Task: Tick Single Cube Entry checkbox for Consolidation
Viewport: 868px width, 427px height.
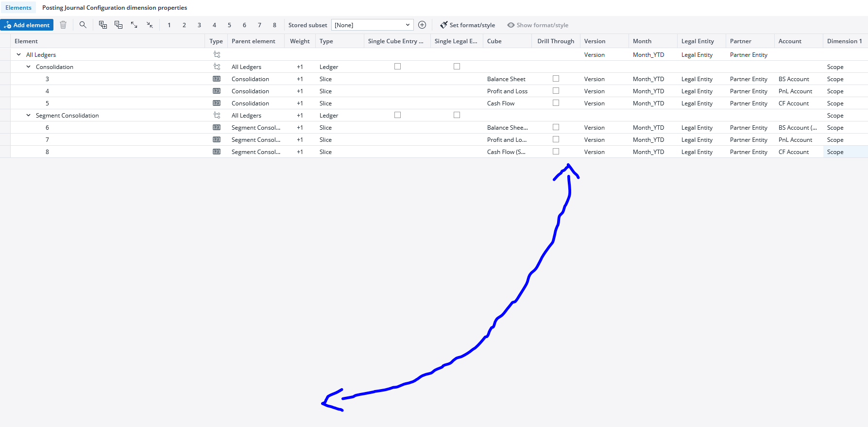Action: tap(398, 67)
